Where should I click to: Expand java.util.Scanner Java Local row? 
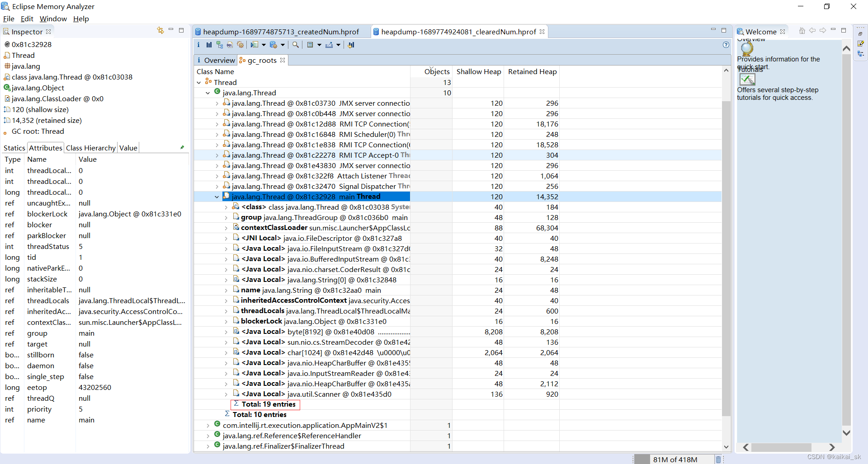point(226,394)
